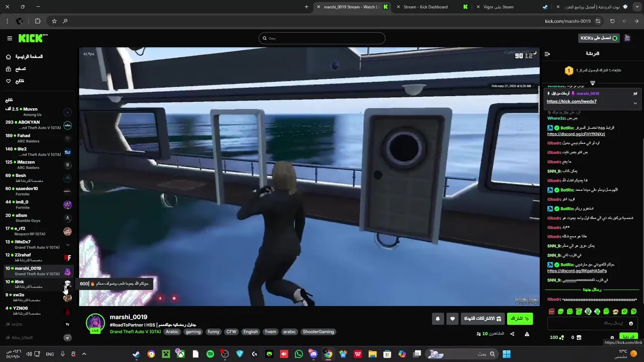
Task: Open chat settings gear icon
Action: [612, 338]
